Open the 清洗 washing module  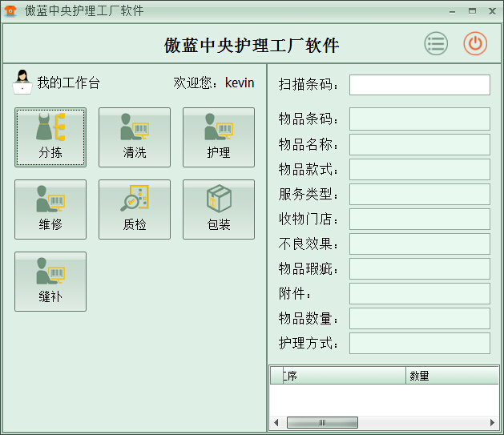(135, 137)
